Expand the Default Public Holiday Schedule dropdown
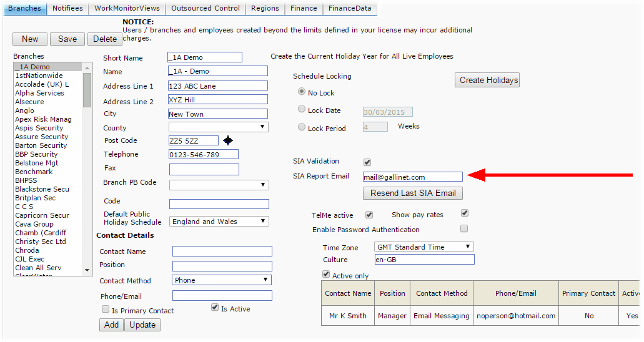This screenshot has width=644, height=342. (219, 222)
